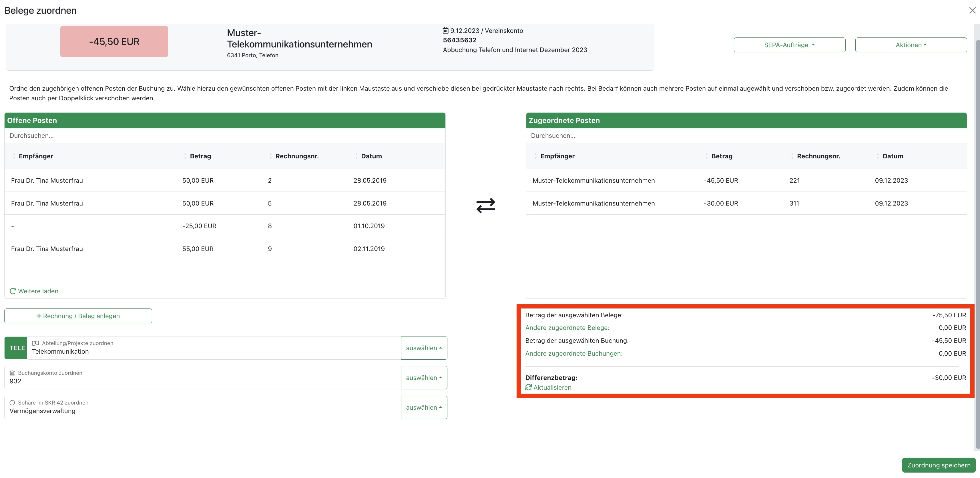Click the green TELE department badge
980x478 pixels.
coord(17,348)
